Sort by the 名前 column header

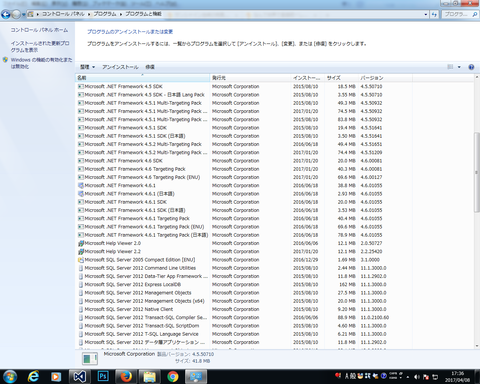143,78
